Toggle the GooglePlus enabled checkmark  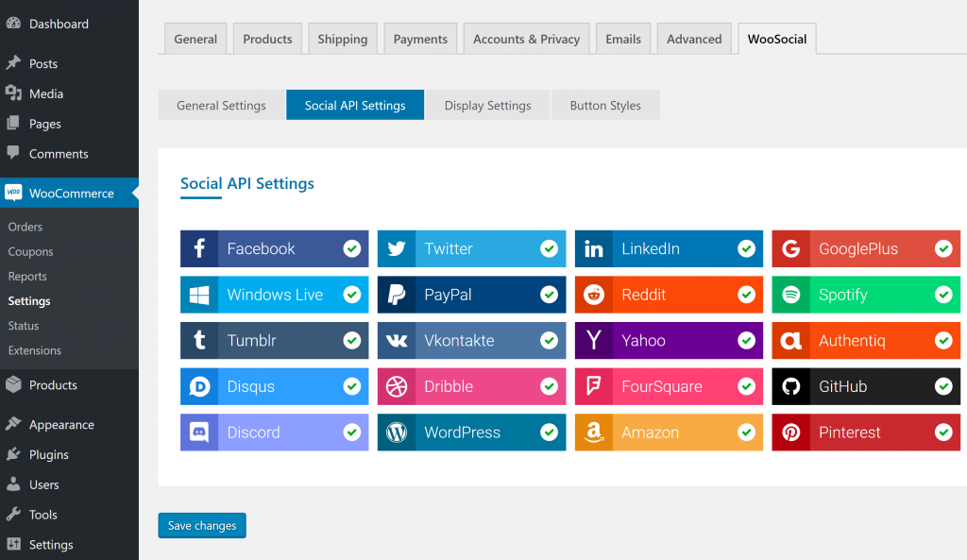tap(943, 248)
